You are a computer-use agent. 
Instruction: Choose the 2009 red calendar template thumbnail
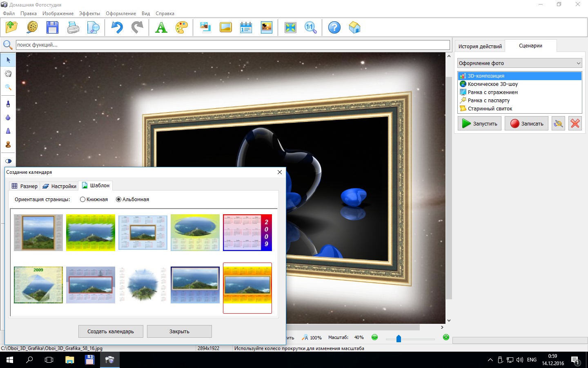[247, 232]
